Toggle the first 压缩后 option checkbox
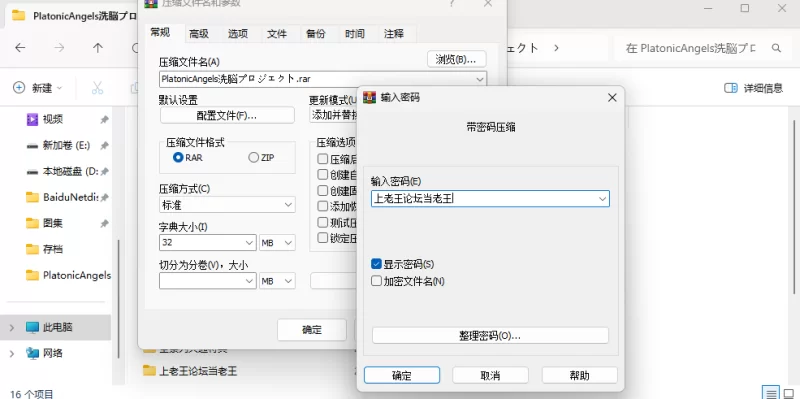This screenshot has width=800, height=399. tap(322, 159)
